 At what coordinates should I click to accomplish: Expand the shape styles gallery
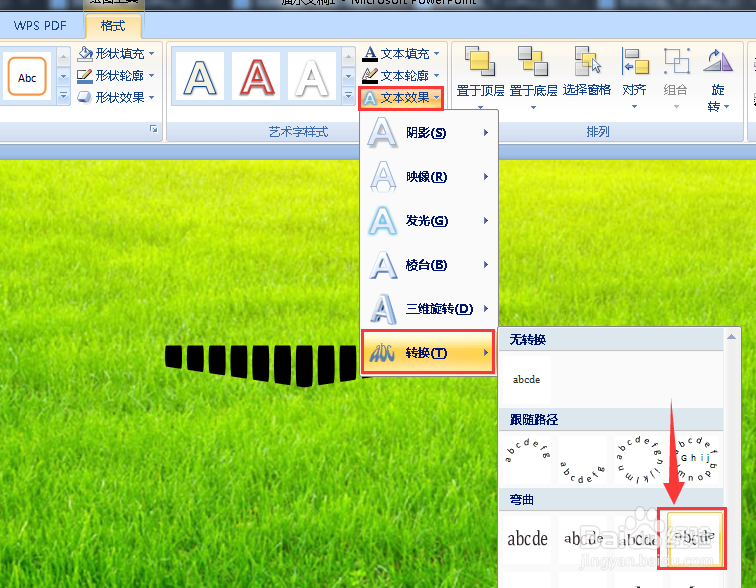tap(63, 96)
